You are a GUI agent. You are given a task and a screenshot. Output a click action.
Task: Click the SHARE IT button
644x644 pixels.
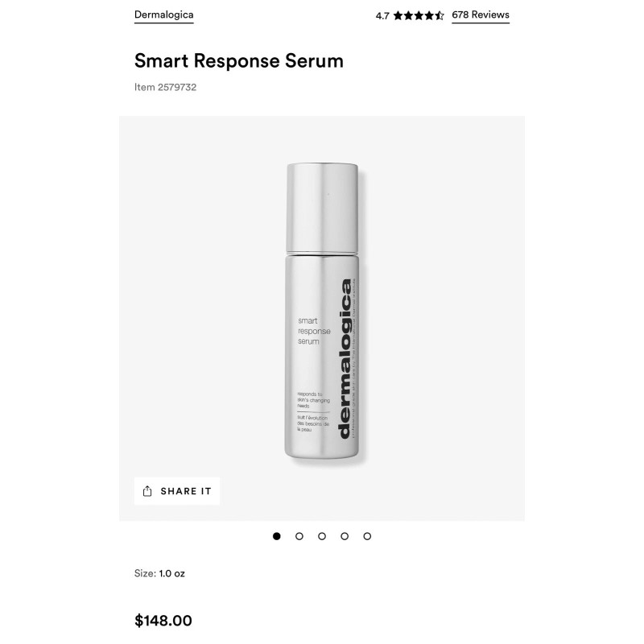[x=177, y=491]
